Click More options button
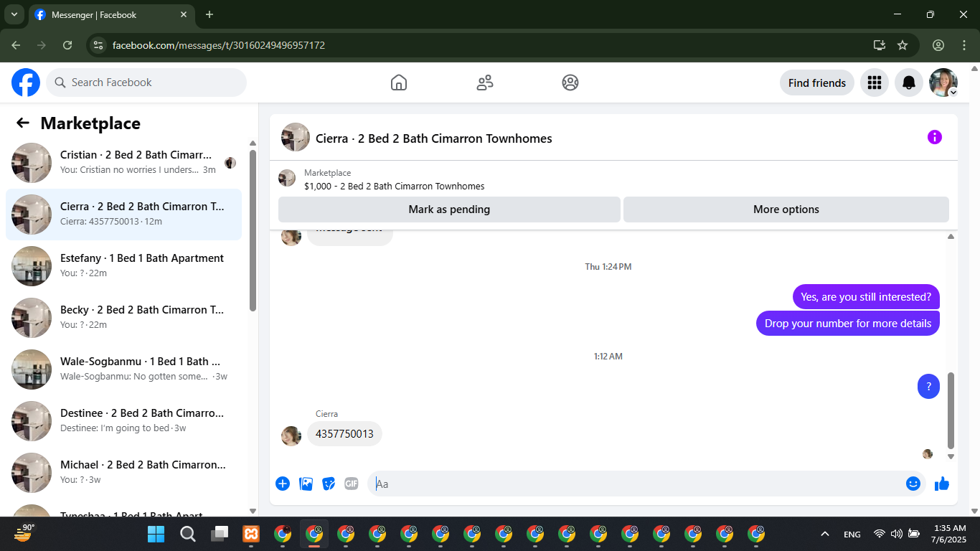Image resolution: width=980 pixels, height=551 pixels. (x=786, y=209)
